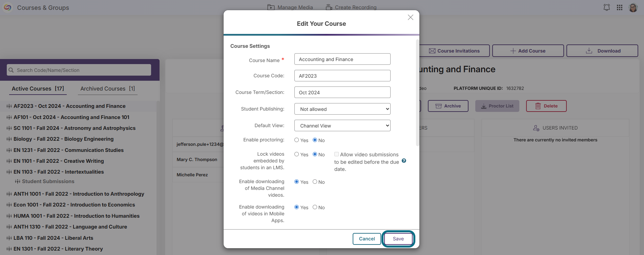Image resolution: width=644 pixels, height=255 pixels.
Task: Check Allow video submissions to be edited
Action: [336, 154]
